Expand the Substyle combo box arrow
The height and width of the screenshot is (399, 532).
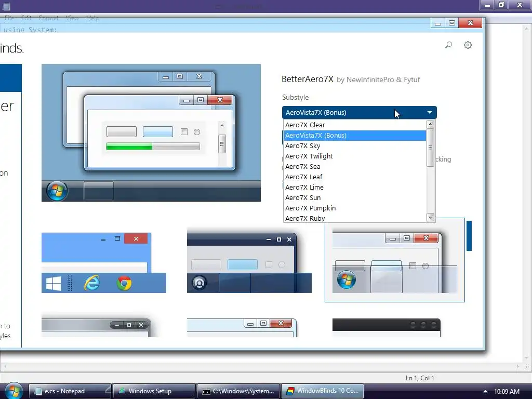pyautogui.click(x=430, y=112)
